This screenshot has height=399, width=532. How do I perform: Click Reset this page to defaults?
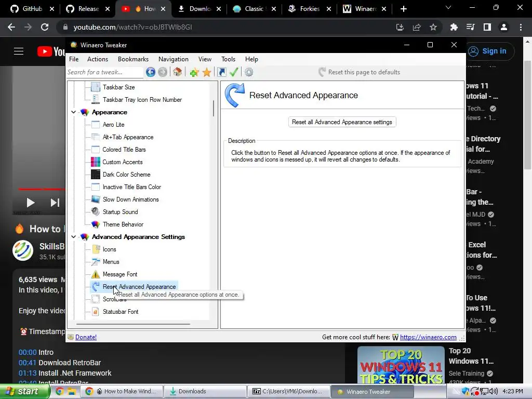point(360,72)
